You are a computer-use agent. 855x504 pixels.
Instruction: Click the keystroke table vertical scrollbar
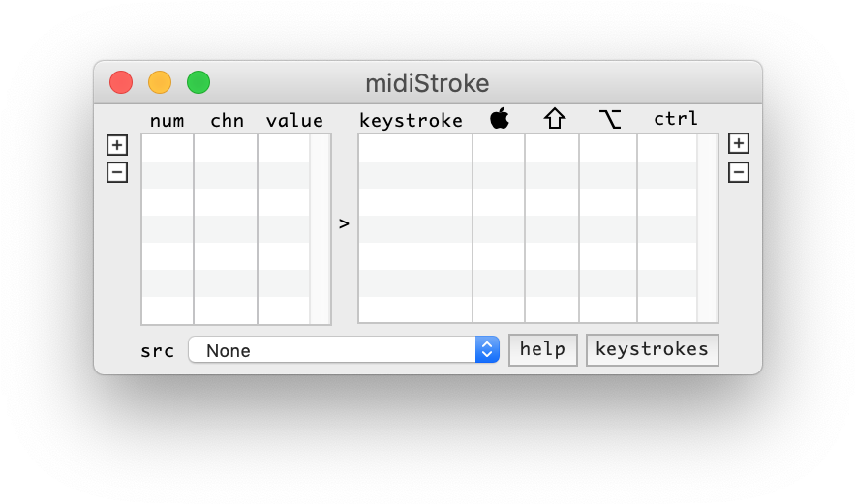tap(707, 229)
